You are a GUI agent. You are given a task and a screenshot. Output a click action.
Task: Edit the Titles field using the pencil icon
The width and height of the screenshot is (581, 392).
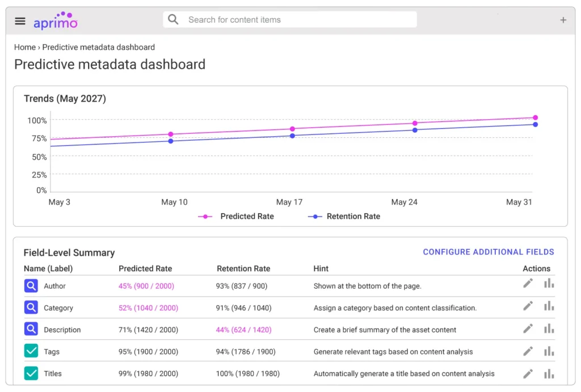(x=528, y=373)
